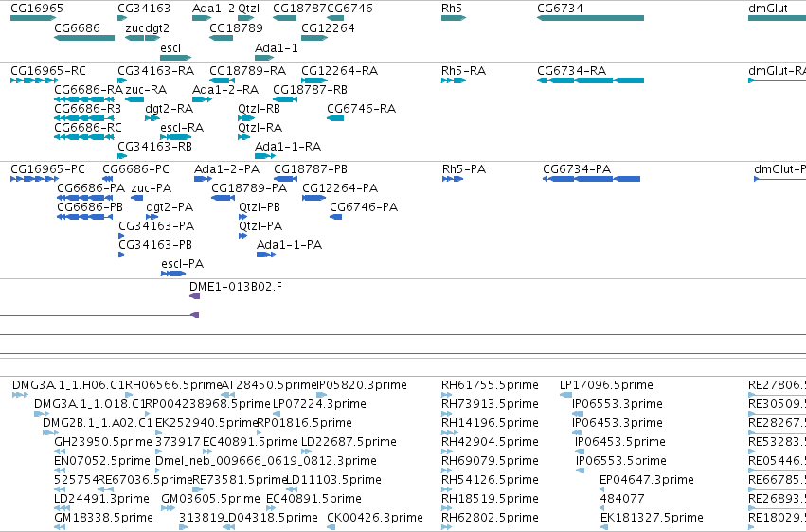The height and width of the screenshot is (532, 806).
Task: Open protein CG16965-PC
Action: [47, 169]
